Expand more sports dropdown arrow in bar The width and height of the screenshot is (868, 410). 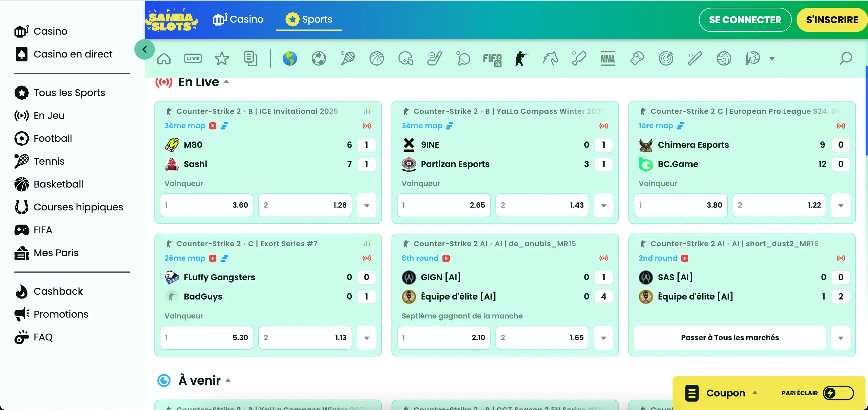[772, 59]
